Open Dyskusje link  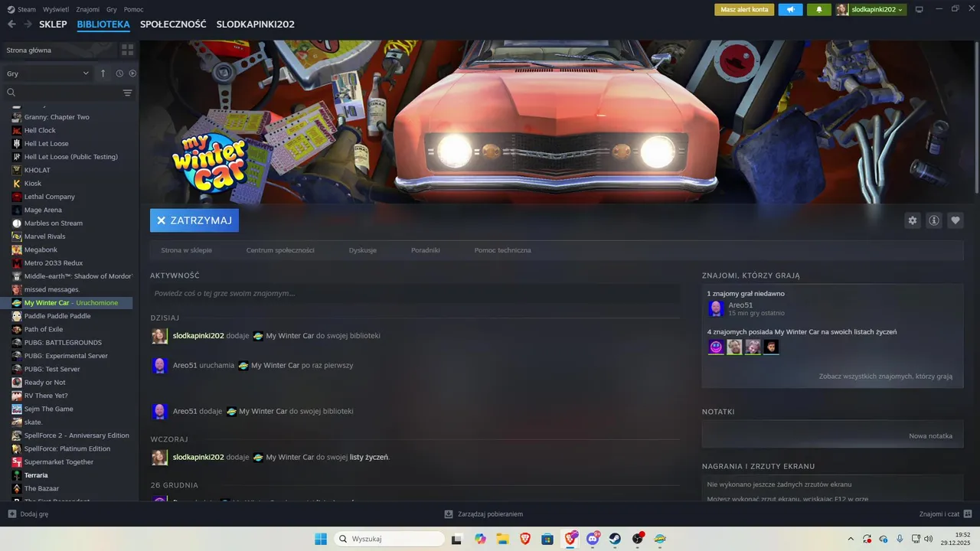[x=362, y=250]
